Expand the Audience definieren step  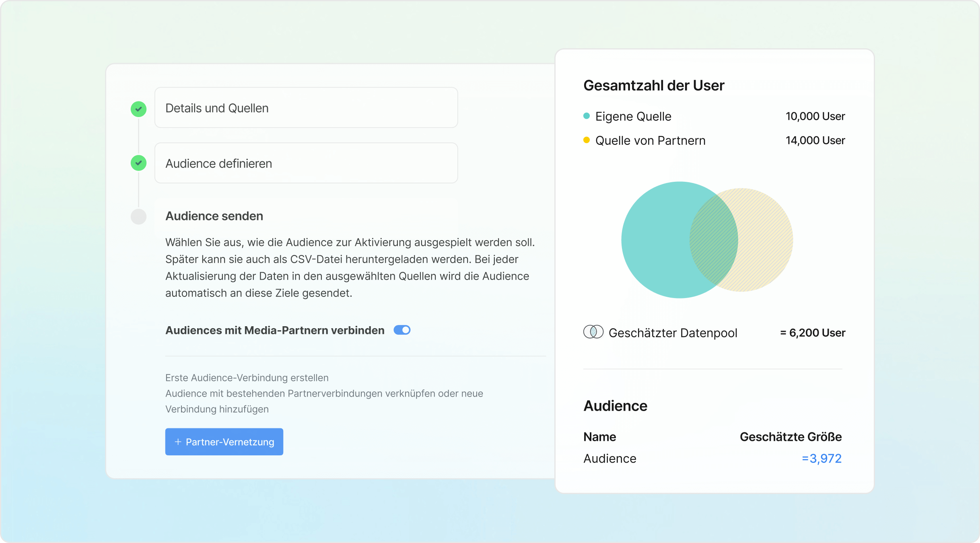(x=306, y=163)
